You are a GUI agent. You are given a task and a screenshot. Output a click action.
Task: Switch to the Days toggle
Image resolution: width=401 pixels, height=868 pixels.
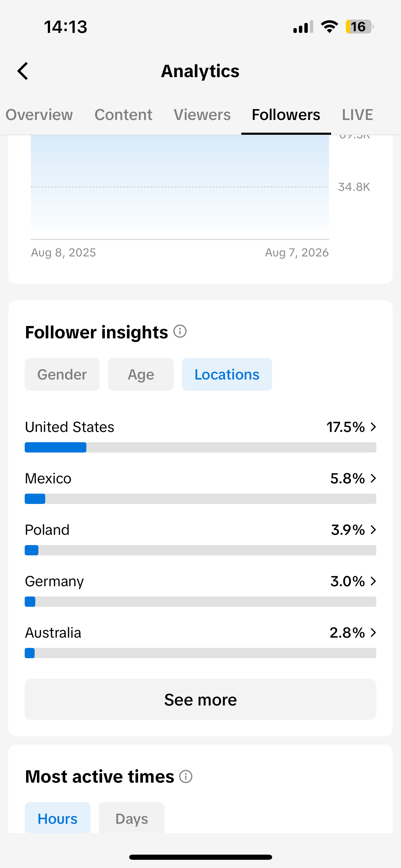click(x=132, y=819)
